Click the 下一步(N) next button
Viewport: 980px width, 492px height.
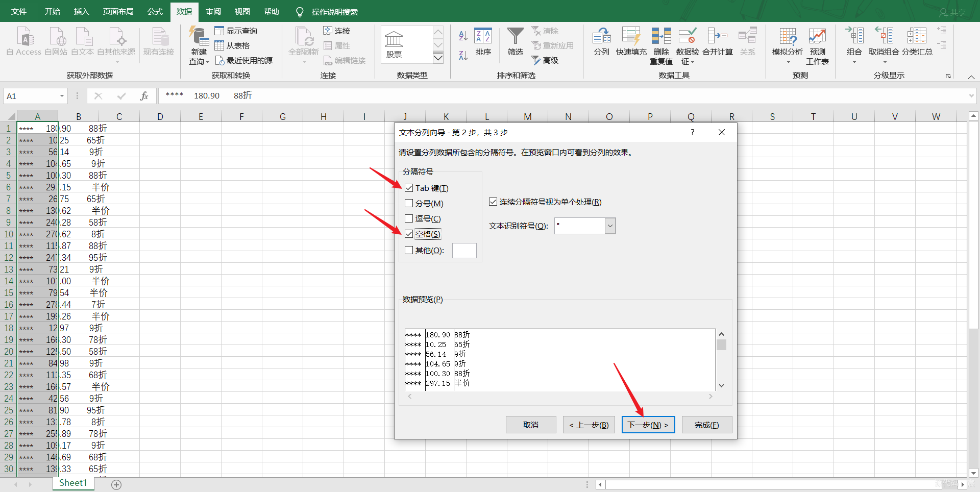648,425
